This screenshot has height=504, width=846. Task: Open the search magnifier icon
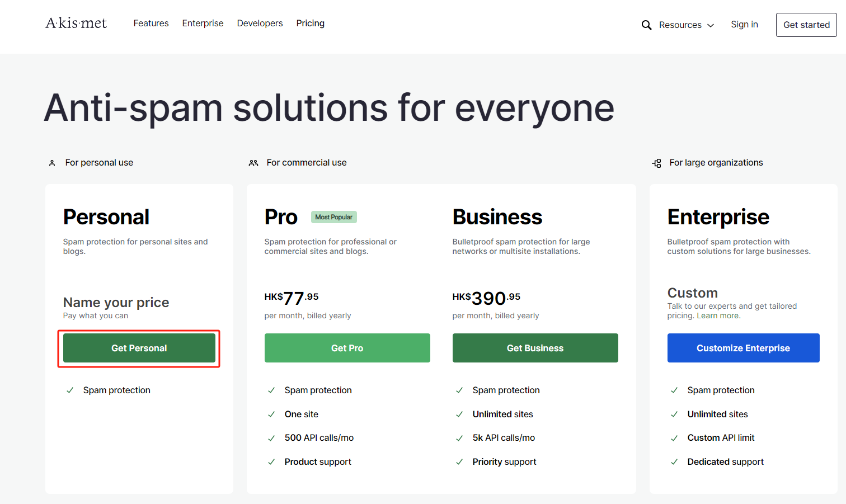tap(646, 25)
